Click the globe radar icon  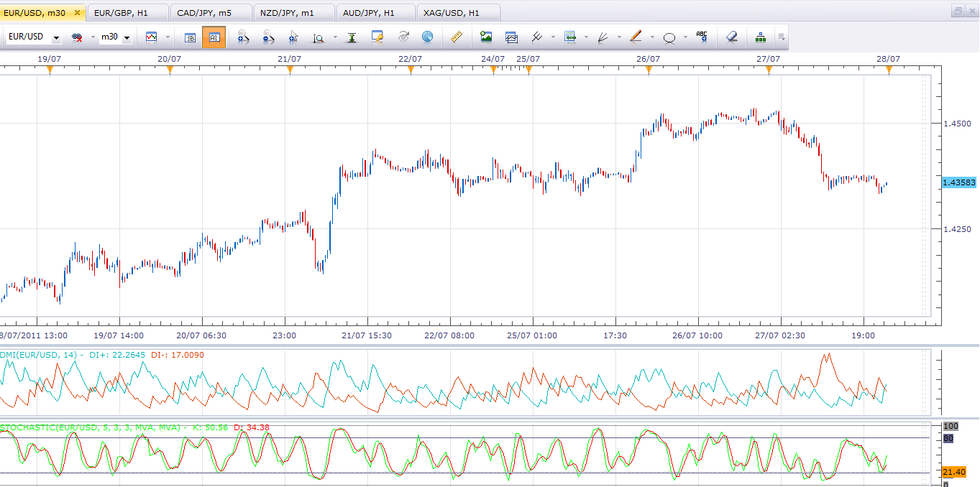click(427, 37)
